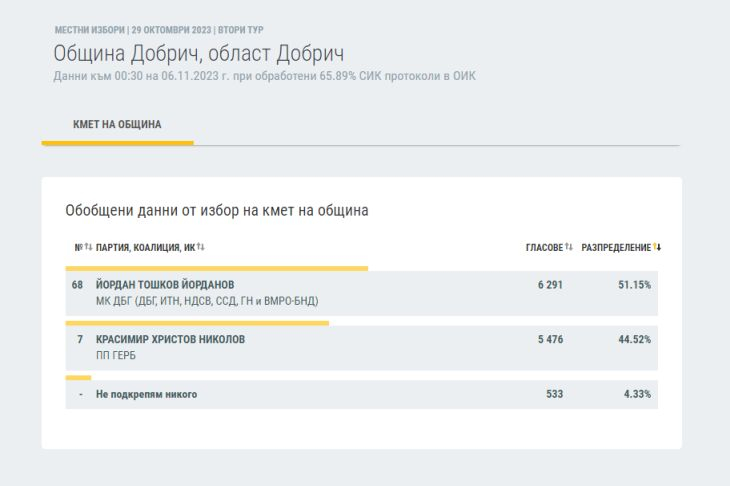
Task: Sort by number using № sort arrows
Action: click(88, 247)
